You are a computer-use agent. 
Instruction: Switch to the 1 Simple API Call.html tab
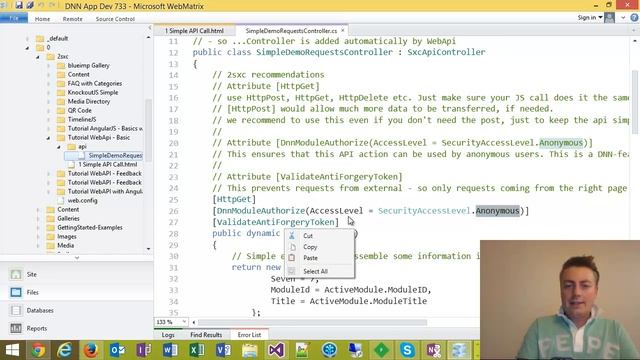(194, 31)
